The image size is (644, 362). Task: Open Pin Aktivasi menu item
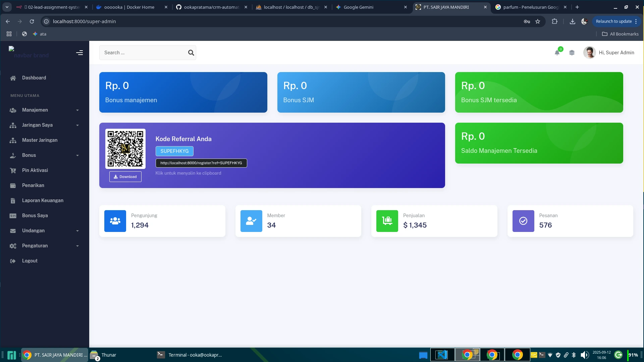(35, 170)
